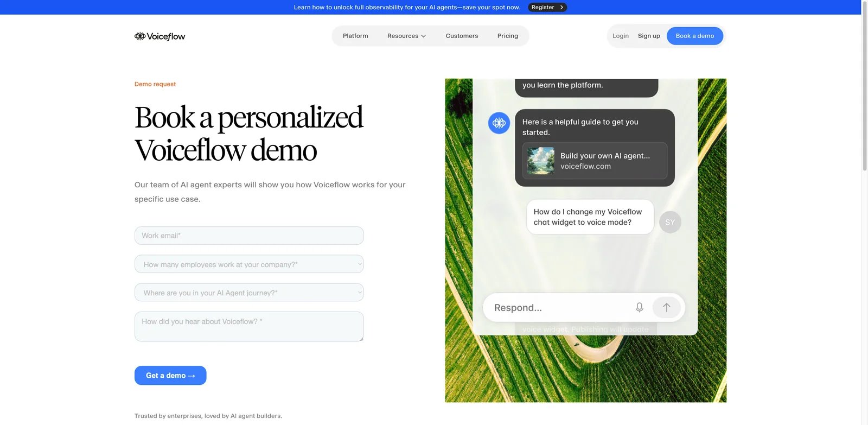Open the AI Agent journey dropdown
This screenshot has height=425, width=868.
(249, 293)
